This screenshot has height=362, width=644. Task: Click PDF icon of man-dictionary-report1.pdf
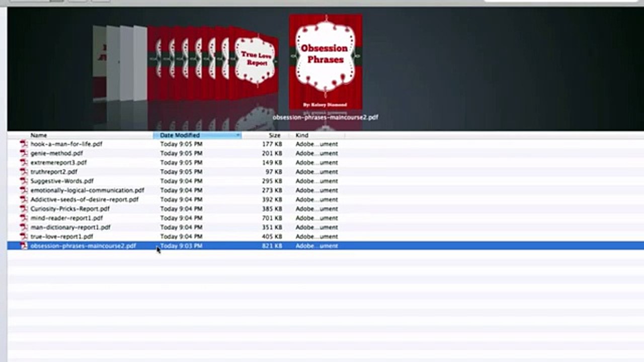click(x=23, y=227)
